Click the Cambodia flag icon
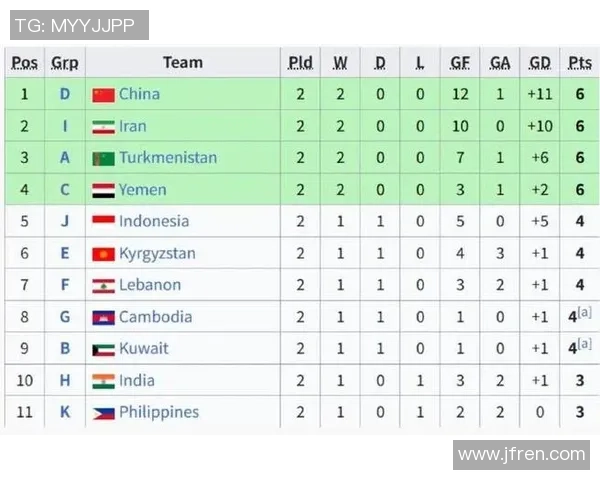 click(103, 317)
